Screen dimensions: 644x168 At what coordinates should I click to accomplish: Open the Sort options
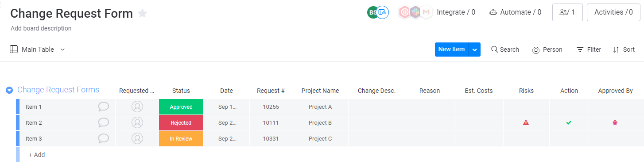[x=624, y=50]
